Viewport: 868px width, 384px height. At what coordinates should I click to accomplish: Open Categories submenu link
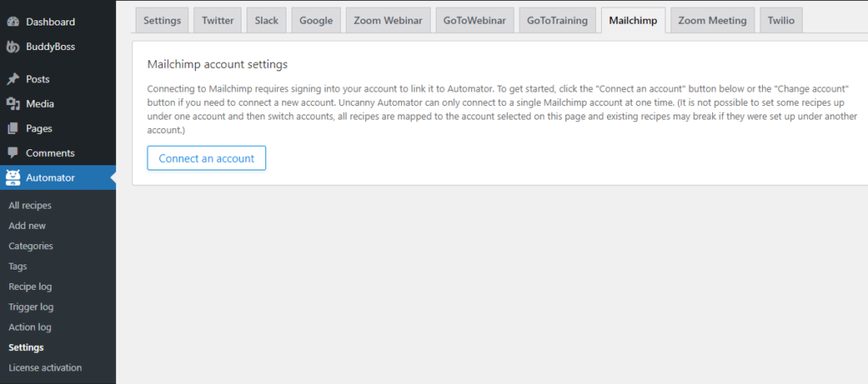[31, 246]
